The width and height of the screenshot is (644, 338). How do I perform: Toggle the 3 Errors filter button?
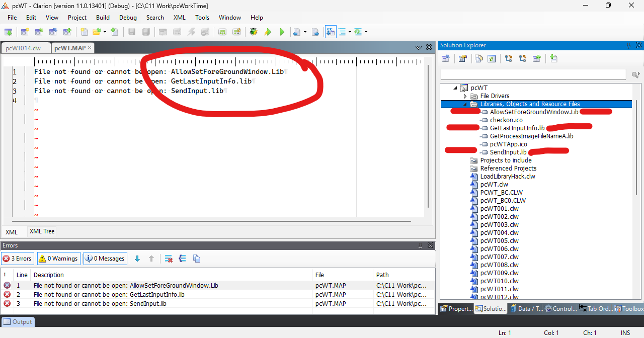click(18, 259)
